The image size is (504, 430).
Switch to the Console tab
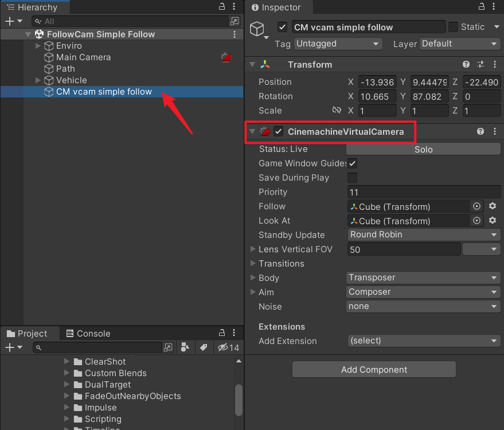[x=88, y=334]
